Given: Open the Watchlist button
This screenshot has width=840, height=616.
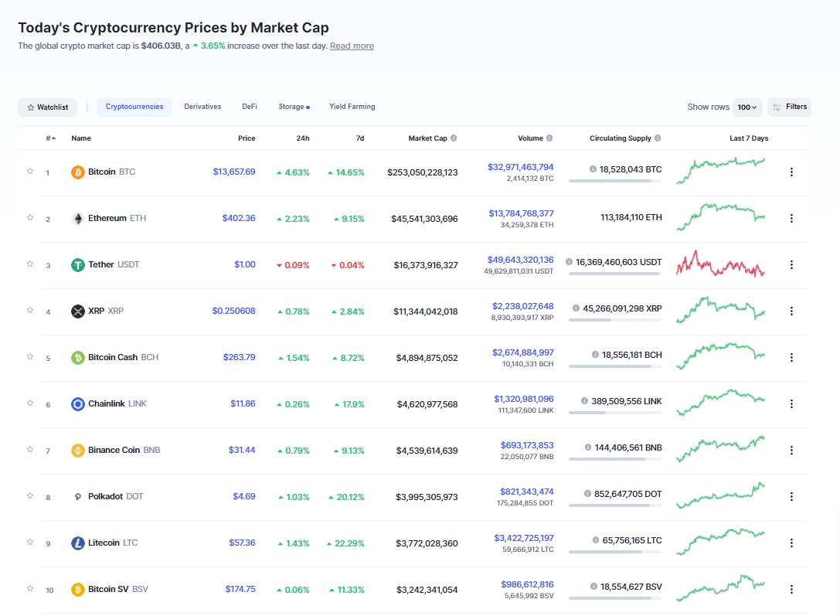Looking at the screenshot, I should click(x=48, y=107).
